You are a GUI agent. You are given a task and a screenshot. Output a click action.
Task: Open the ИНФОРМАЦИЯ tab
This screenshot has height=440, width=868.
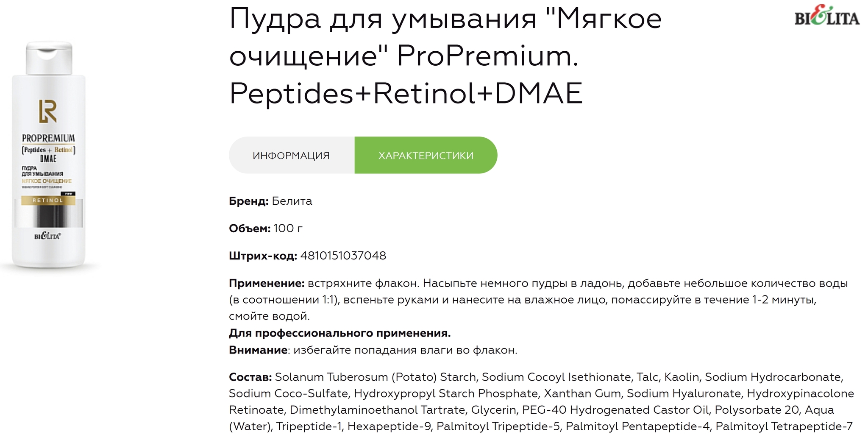[x=292, y=155]
